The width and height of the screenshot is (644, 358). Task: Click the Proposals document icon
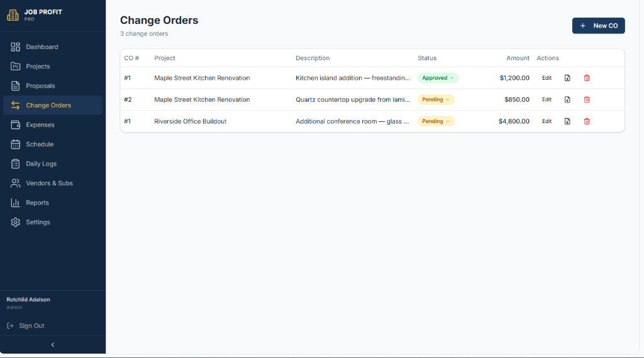coord(16,85)
